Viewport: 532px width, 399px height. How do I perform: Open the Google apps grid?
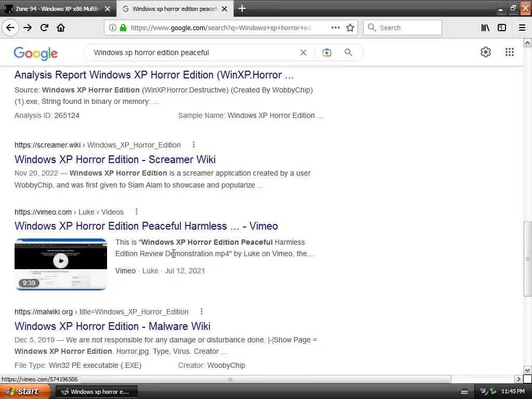(x=509, y=52)
